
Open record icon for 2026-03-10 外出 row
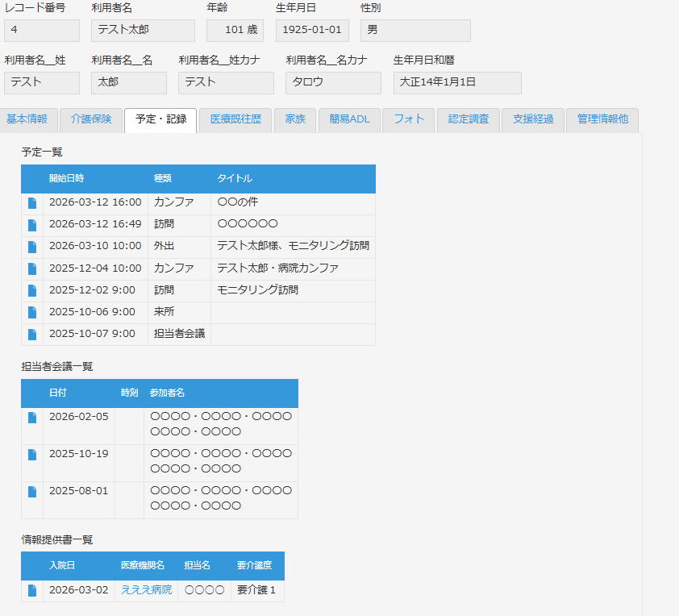click(x=32, y=247)
